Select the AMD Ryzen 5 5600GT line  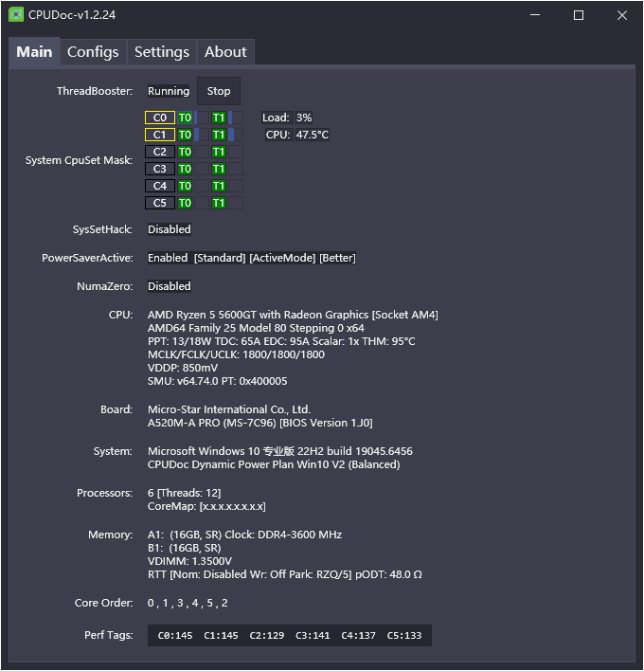(293, 315)
